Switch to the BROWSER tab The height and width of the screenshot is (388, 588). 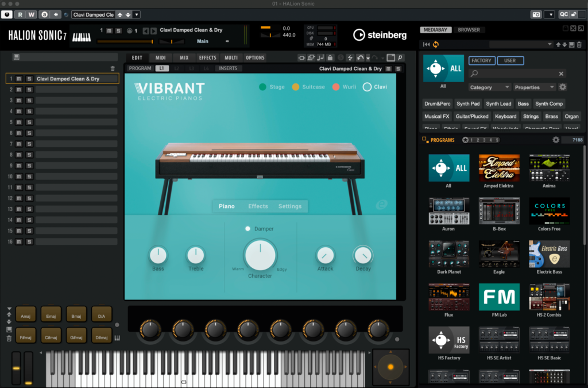click(469, 30)
